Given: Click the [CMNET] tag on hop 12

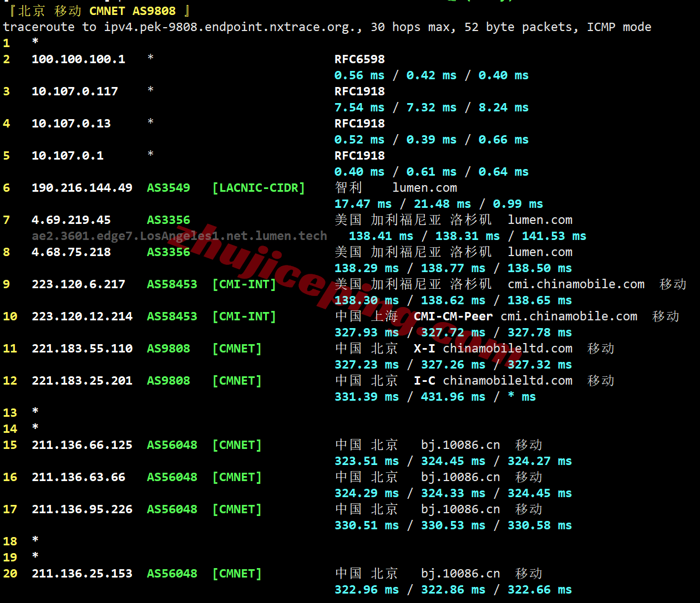Looking at the screenshot, I should click(237, 381).
